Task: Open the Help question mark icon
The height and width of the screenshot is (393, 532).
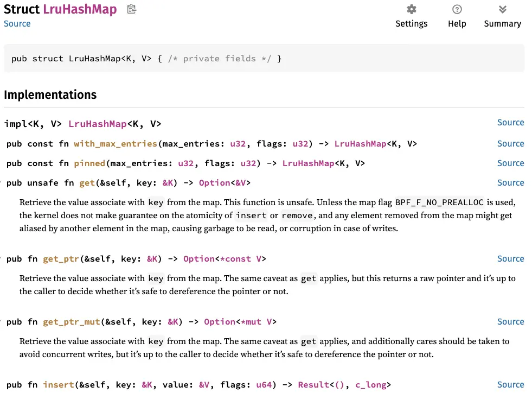Action: coord(457,10)
